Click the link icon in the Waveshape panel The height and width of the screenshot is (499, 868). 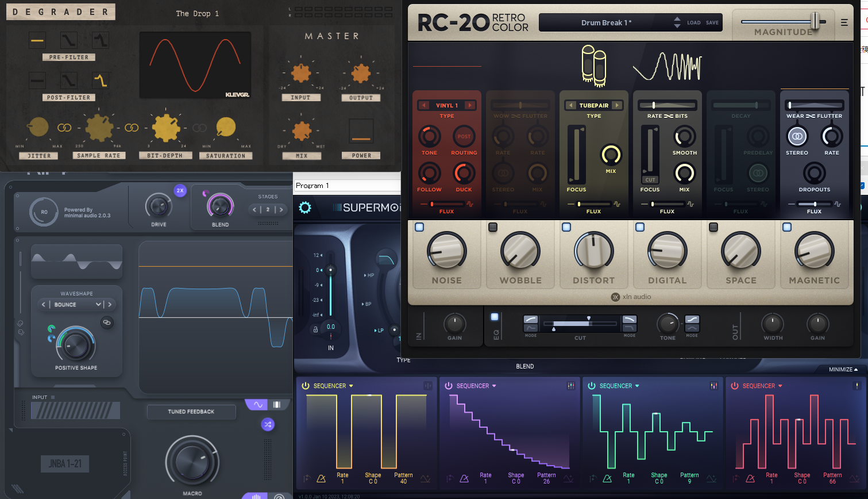click(x=106, y=323)
